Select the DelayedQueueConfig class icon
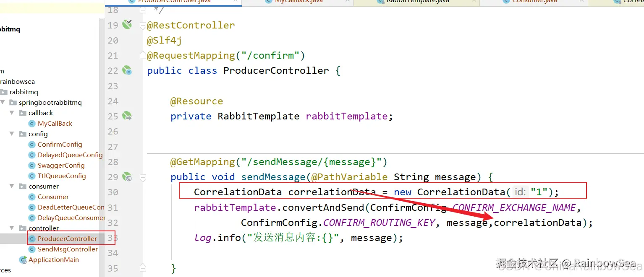The width and height of the screenshot is (644, 277). [x=32, y=155]
